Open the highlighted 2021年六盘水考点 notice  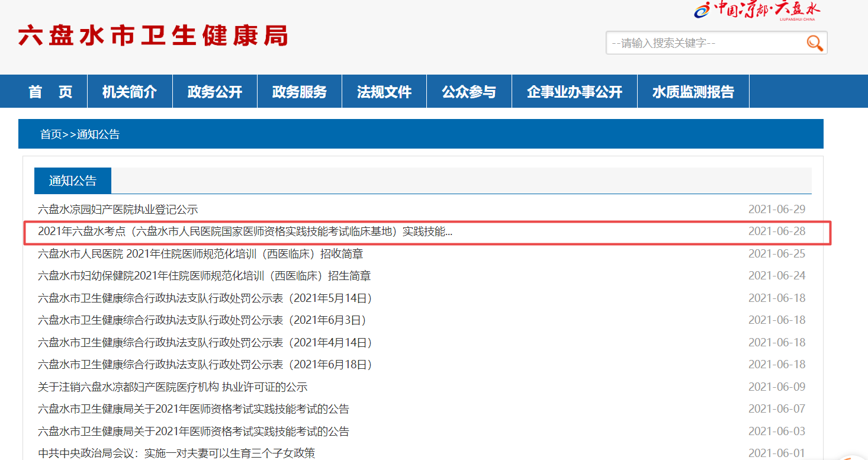[x=245, y=231]
